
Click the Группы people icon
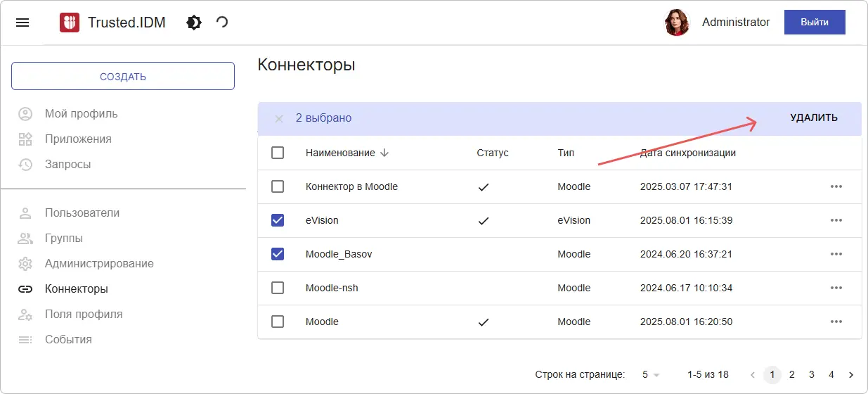[x=25, y=239]
